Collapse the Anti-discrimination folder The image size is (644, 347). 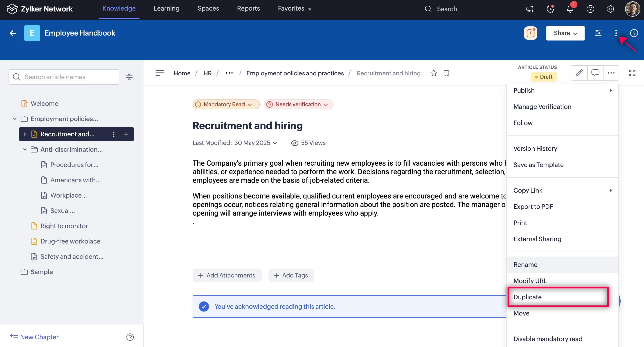(x=25, y=149)
